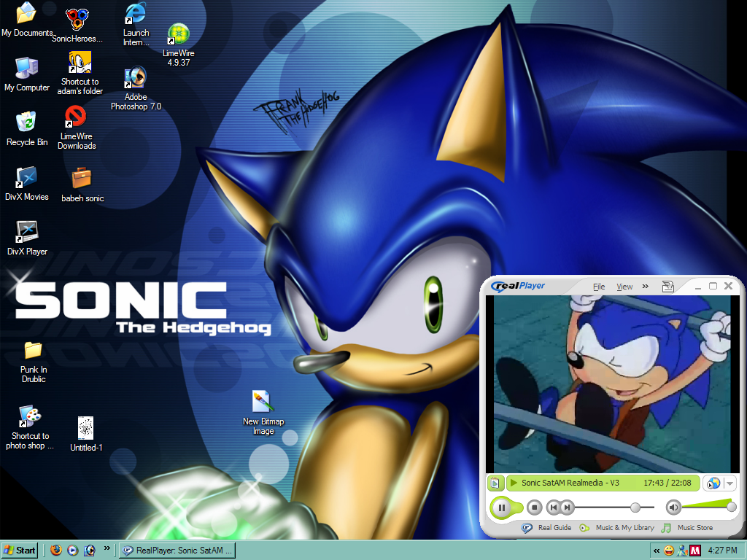Image resolution: width=747 pixels, height=560 pixels.
Task: Open the dropdown beside the globe icon
Action: pos(728,483)
